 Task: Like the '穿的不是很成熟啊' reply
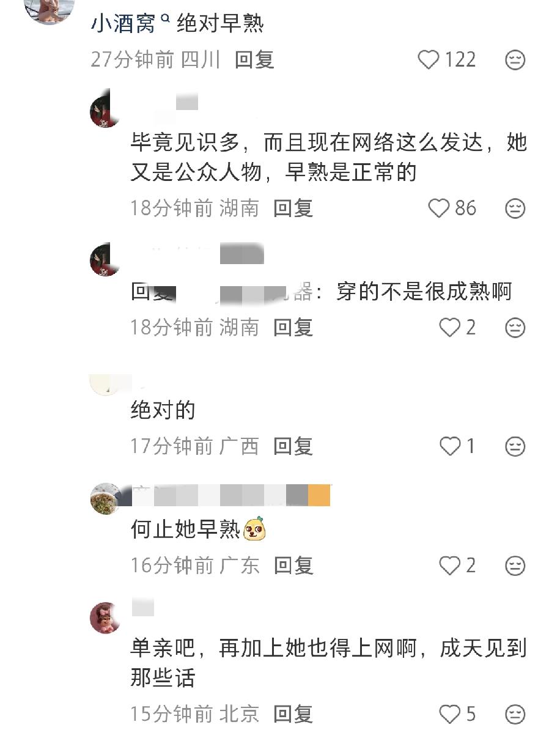450,327
